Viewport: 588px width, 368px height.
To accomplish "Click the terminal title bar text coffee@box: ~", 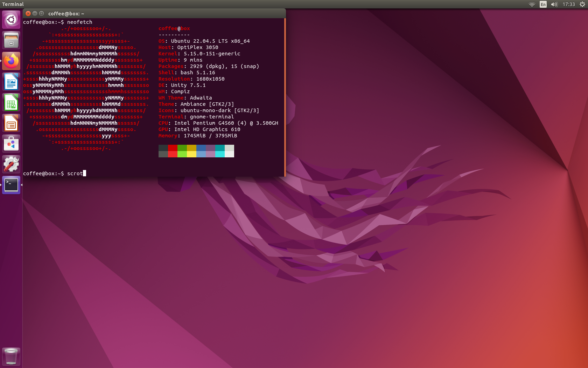I will click(x=66, y=14).
